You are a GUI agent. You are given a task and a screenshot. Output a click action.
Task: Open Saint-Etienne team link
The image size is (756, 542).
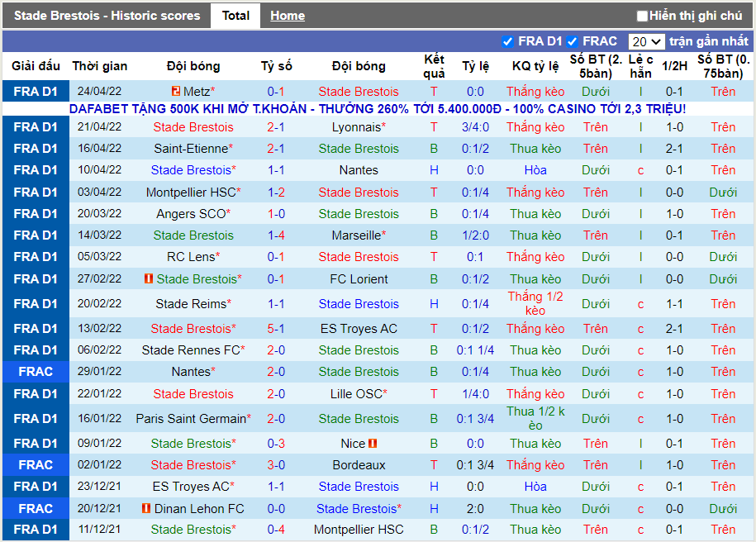pos(191,149)
